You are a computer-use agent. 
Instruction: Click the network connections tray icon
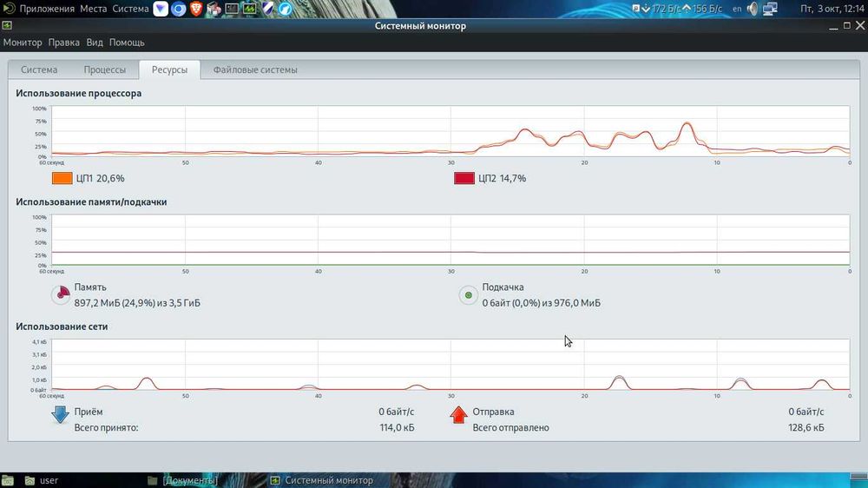770,9
